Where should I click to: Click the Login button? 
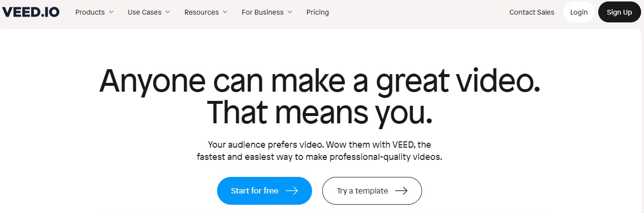[579, 12]
